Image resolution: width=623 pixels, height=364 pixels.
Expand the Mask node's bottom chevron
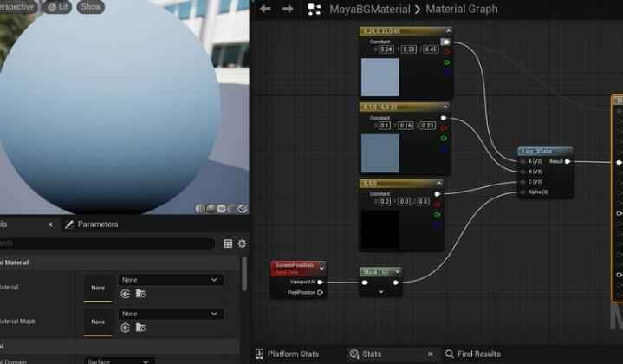[380, 293]
